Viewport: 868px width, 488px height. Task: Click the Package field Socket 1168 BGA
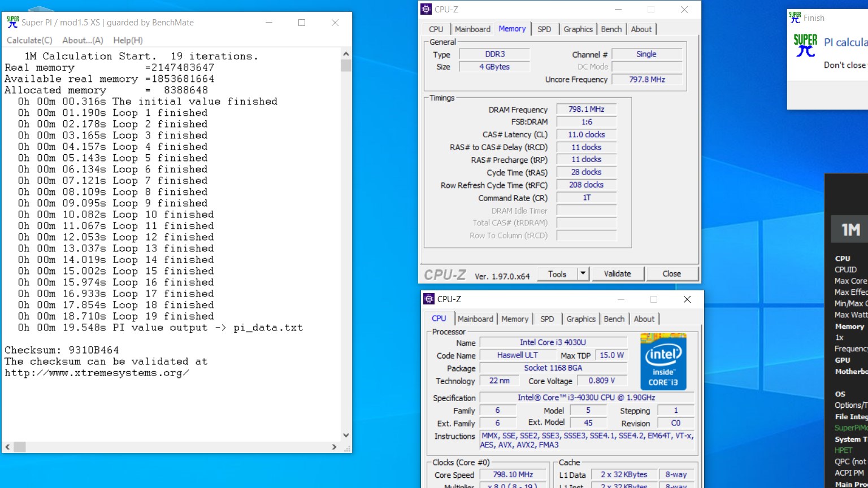click(x=553, y=368)
